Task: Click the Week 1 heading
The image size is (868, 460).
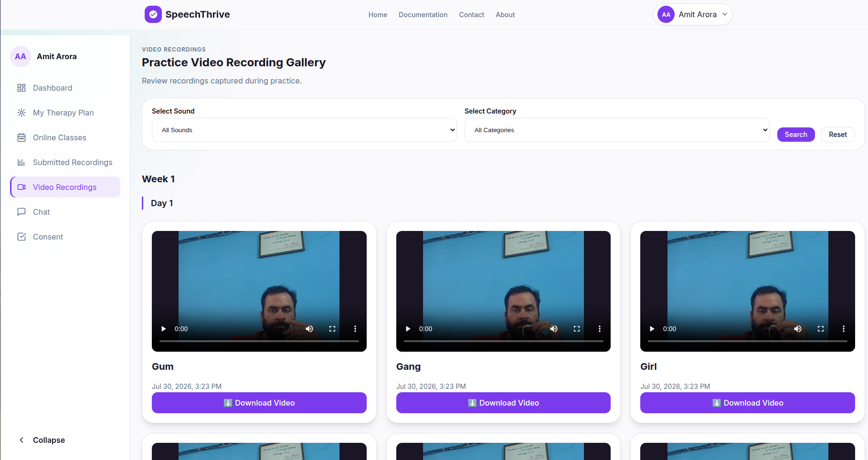Action: (x=159, y=179)
